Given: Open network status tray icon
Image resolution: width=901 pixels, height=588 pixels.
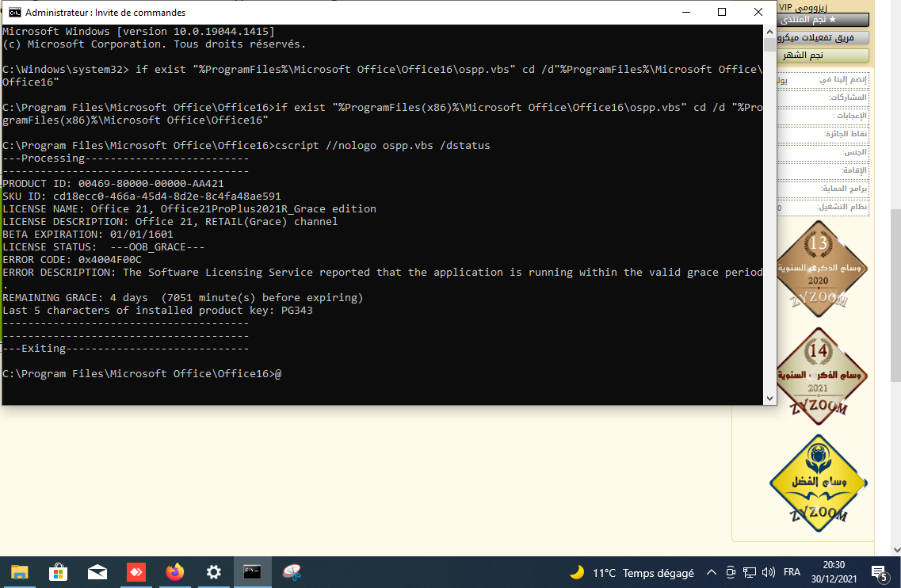Looking at the screenshot, I should [x=750, y=572].
